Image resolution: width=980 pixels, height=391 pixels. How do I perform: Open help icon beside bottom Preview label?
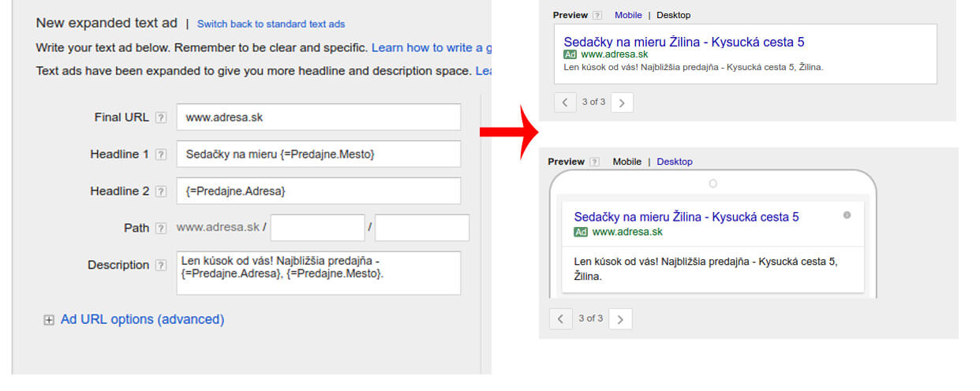[x=593, y=162]
